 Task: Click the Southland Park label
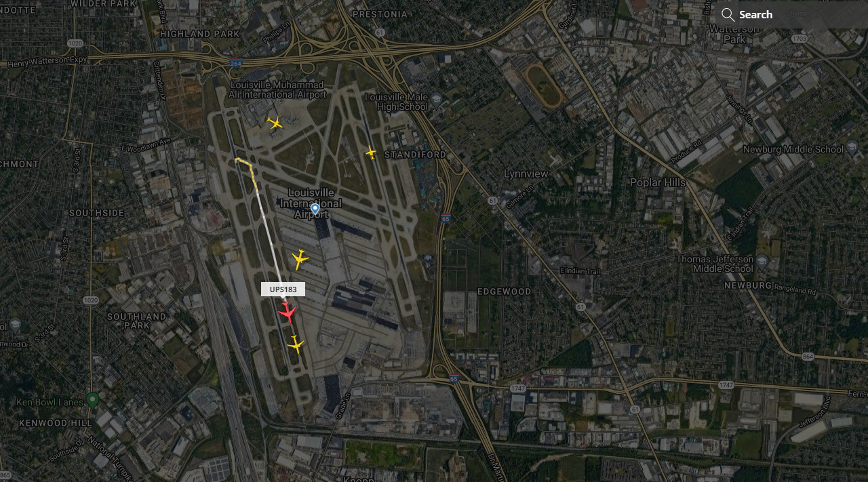136,321
